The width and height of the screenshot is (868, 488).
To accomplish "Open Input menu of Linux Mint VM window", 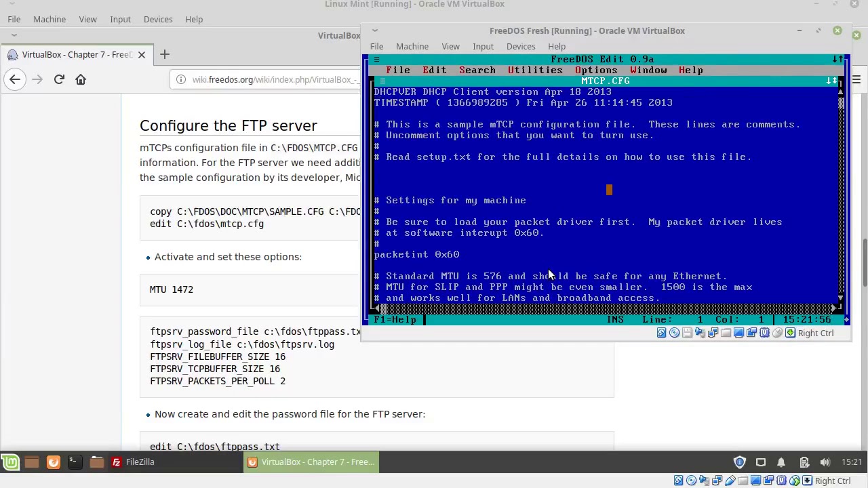I will pyautogui.click(x=121, y=19).
